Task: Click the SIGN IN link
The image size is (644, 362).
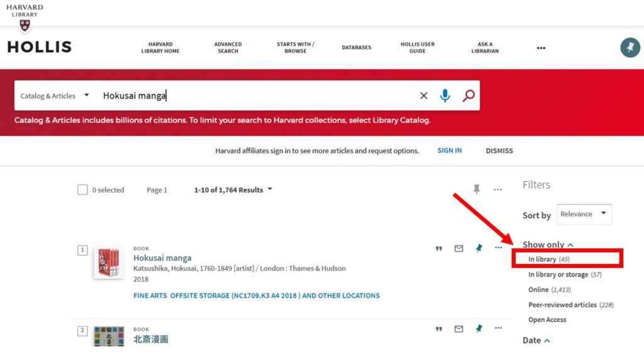Action: [x=450, y=151]
